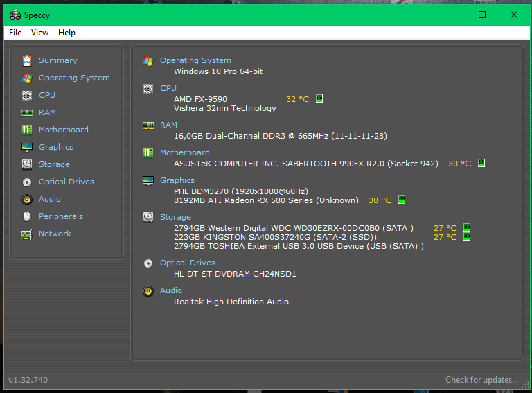Switch to Motherboard section in sidebar
Image resolution: width=532 pixels, height=393 pixels.
click(64, 130)
